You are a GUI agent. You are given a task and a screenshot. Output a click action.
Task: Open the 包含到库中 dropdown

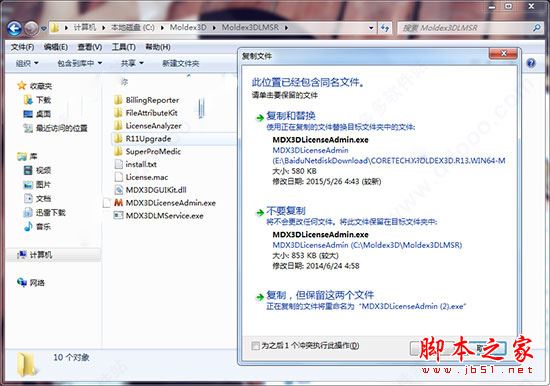pyautogui.click(x=80, y=63)
